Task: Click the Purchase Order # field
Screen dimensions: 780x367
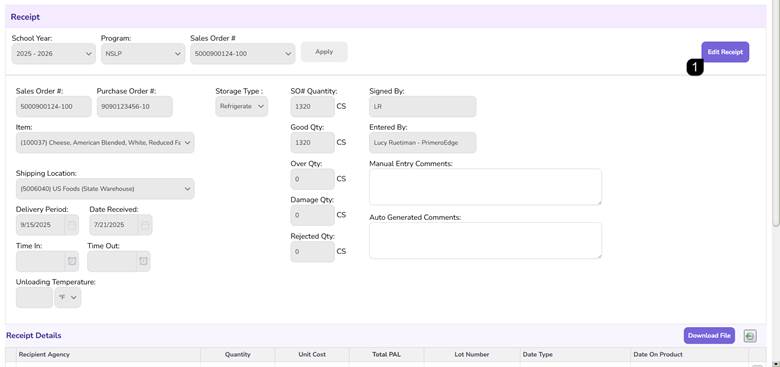Action: 134,106
